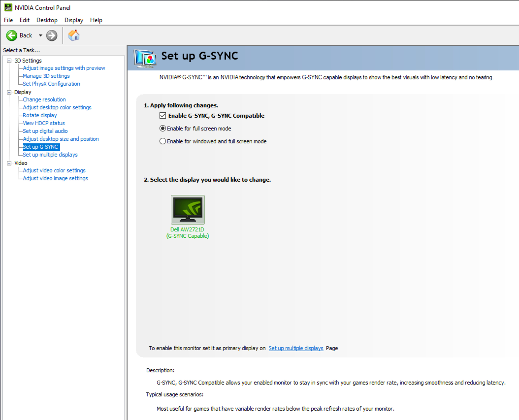Collapse the Video tree node
The width and height of the screenshot is (519, 420).
click(9, 163)
